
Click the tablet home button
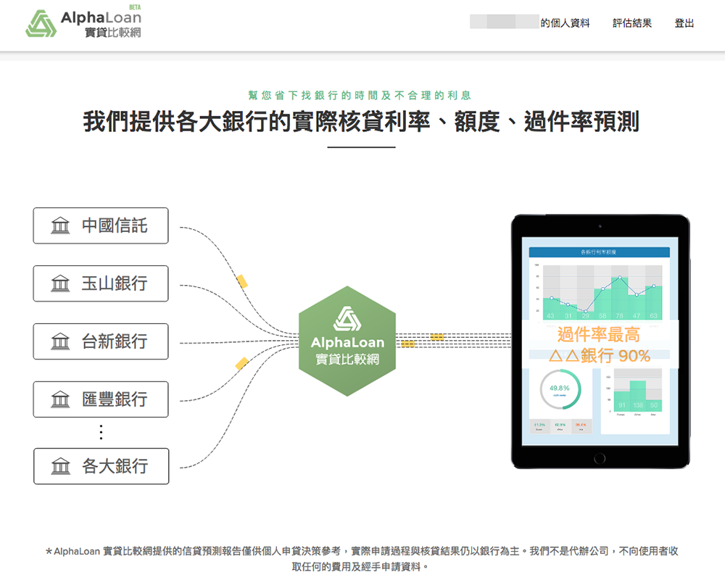(x=600, y=458)
